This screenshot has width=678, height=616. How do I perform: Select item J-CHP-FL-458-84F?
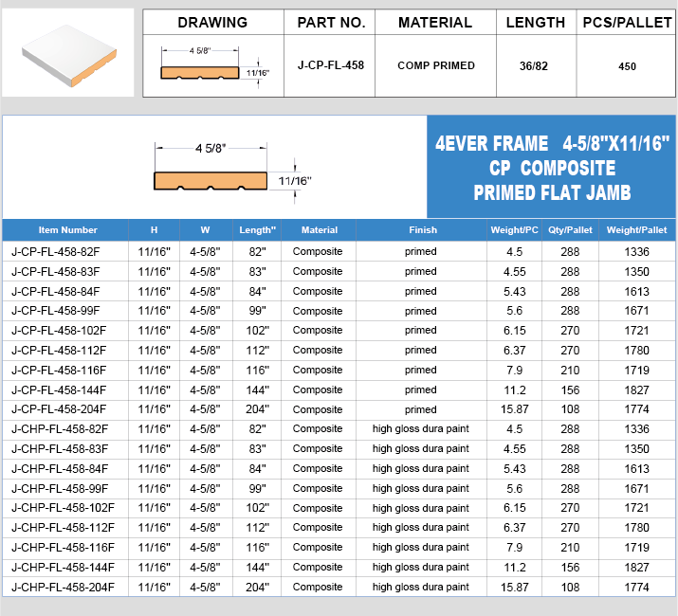tap(60, 468)
